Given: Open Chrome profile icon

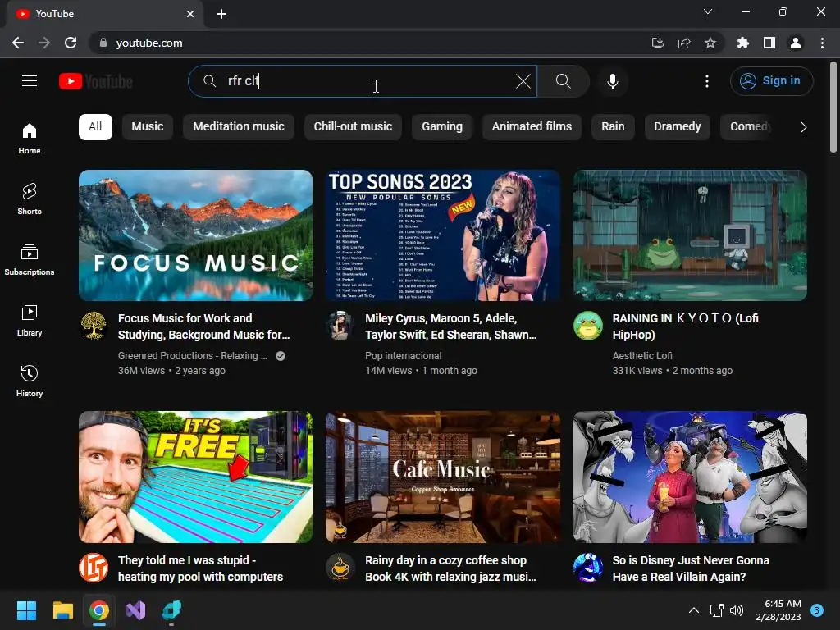Looking at the screenshot, I should [x=796, y=43].
